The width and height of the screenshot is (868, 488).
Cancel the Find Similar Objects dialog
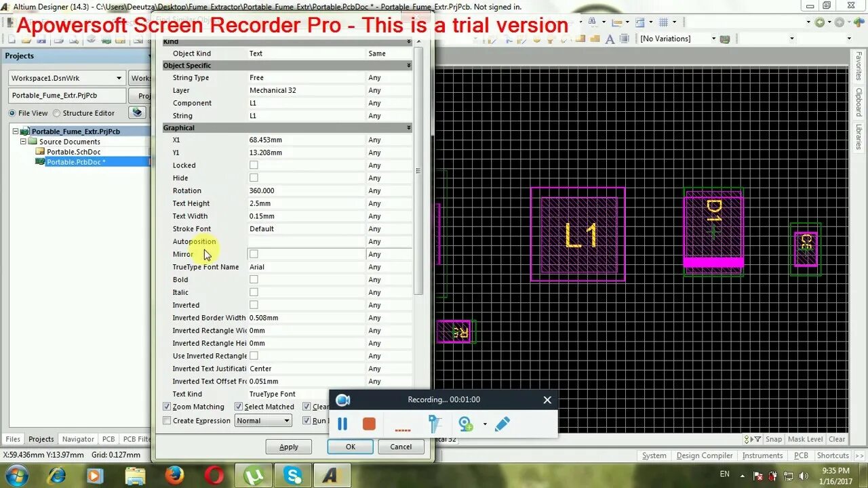click(x=401, y=447)
